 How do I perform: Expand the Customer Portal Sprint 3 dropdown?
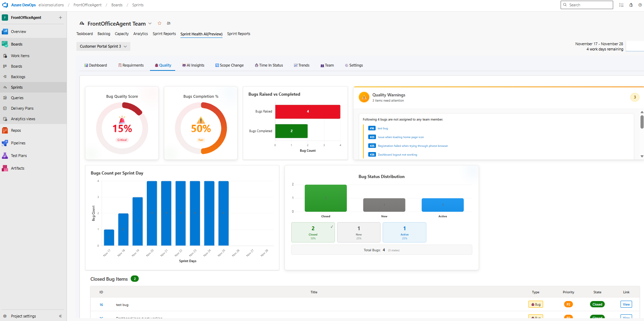click(103, 46)
